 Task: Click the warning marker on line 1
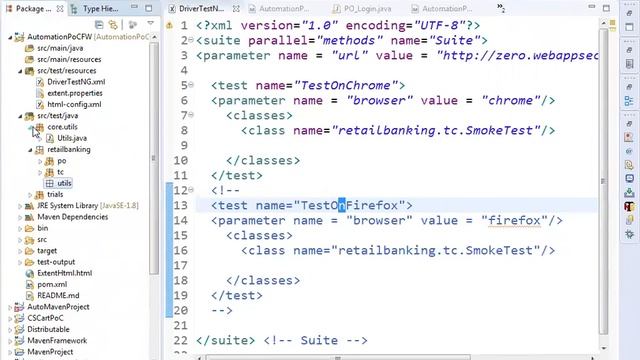[x=169, y=26]
